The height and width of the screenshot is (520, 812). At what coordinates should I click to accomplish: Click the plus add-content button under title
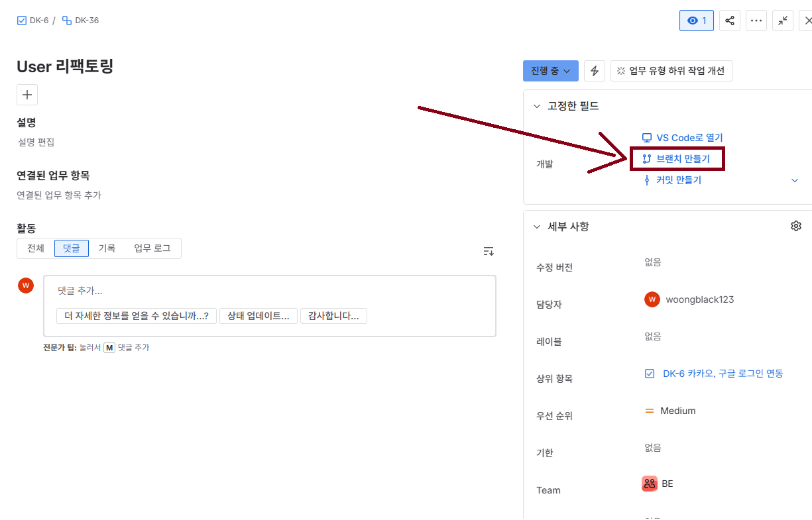[x=27, y=95]
